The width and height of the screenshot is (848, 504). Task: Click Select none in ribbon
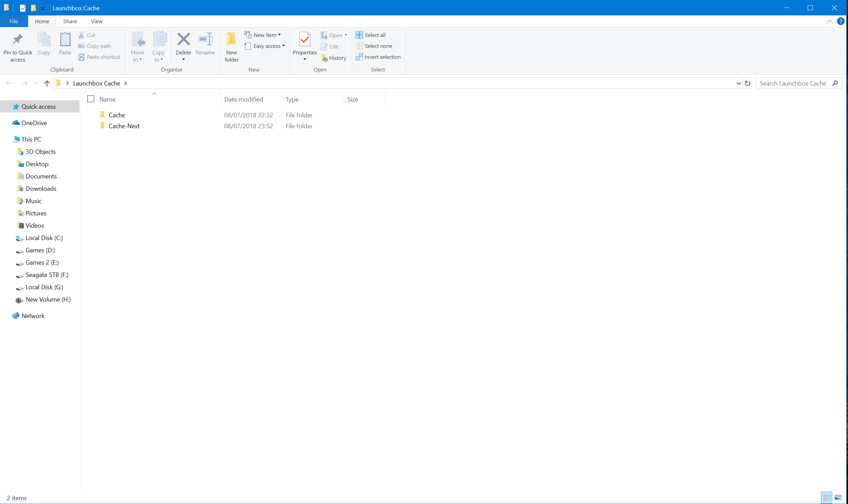pyautogui.click(x=374, y=46)
